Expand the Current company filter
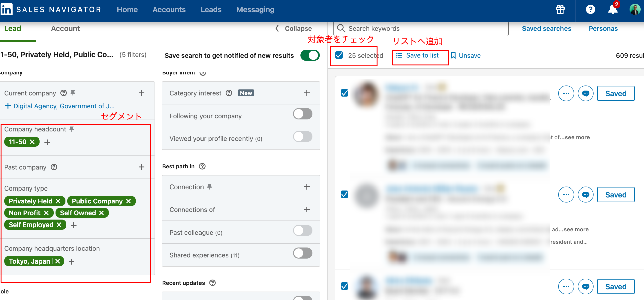 [x=142, y=93]
